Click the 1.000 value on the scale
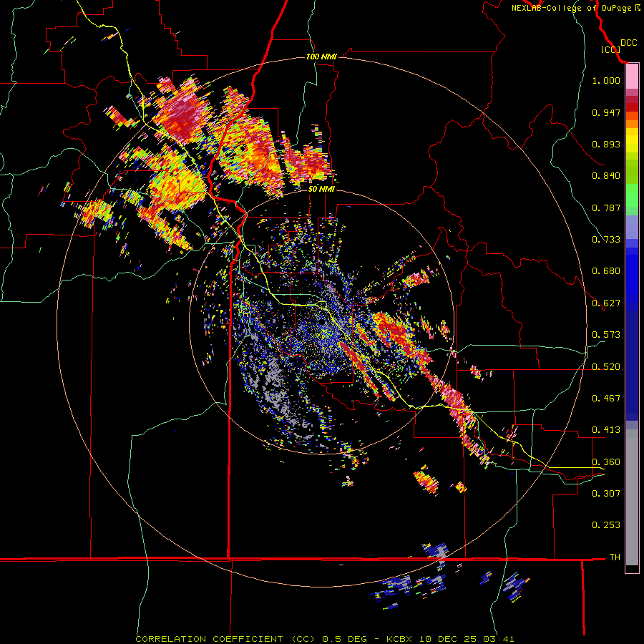Image resolution: width=644 pixels, height=644 pixels. (606, 80)
